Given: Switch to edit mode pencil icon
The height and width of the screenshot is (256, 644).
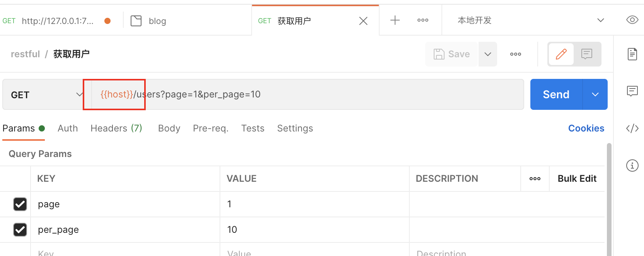Looking at the screenshot, I should point(561,54).
